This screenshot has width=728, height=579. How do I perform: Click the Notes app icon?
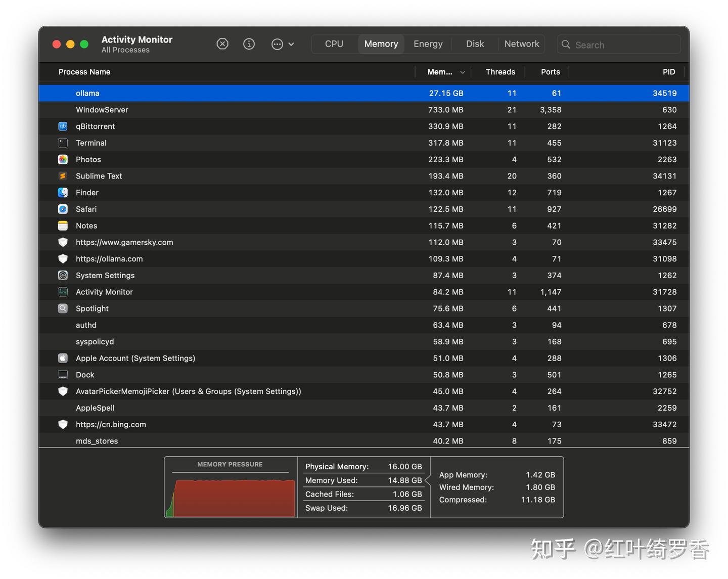(63, 226)
